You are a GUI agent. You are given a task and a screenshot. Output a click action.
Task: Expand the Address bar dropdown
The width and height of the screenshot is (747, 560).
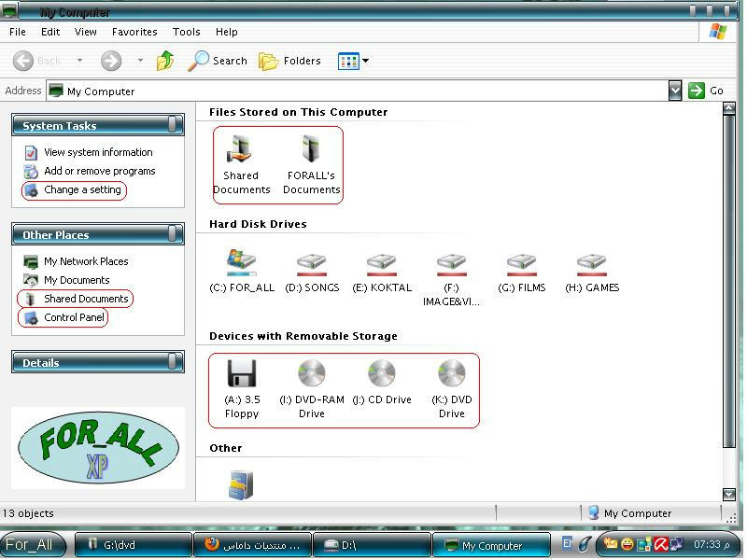674,91
